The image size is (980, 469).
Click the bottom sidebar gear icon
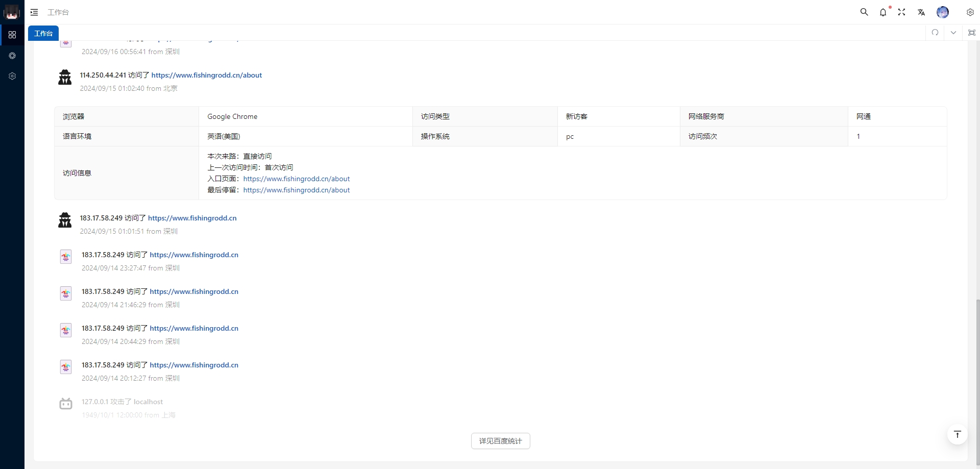(12, 76)
